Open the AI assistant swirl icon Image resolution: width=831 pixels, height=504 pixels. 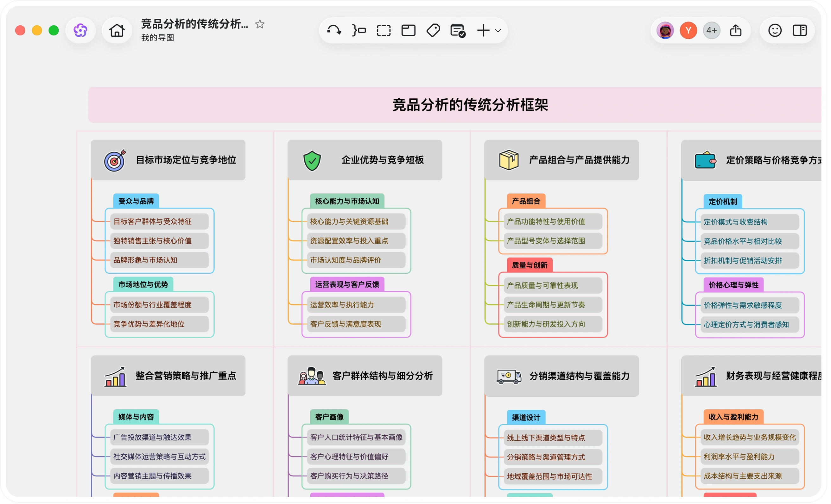81,31
